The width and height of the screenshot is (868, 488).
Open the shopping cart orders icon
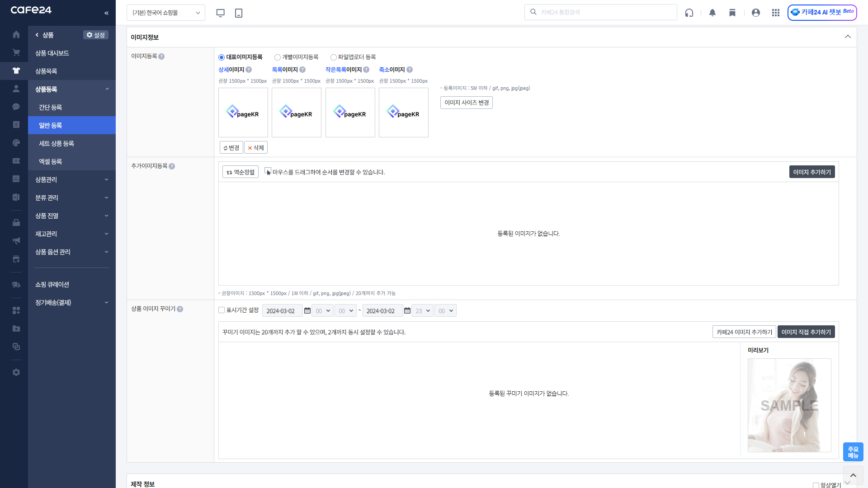coord(16,53)
